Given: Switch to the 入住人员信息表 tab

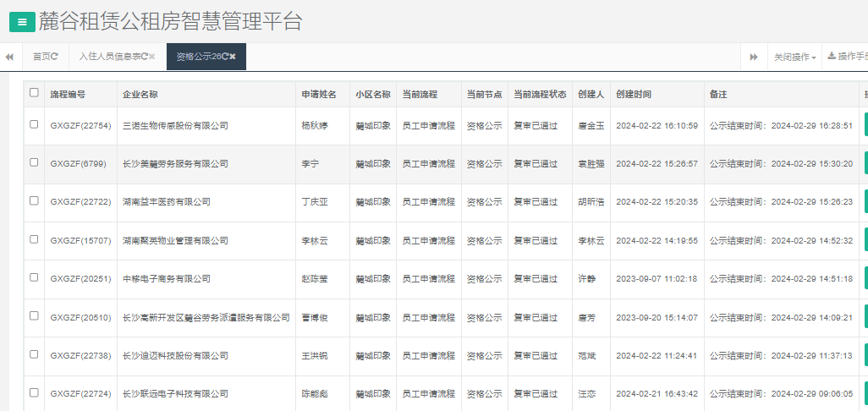Looking at the screenshot, I should tap(118, 57).
